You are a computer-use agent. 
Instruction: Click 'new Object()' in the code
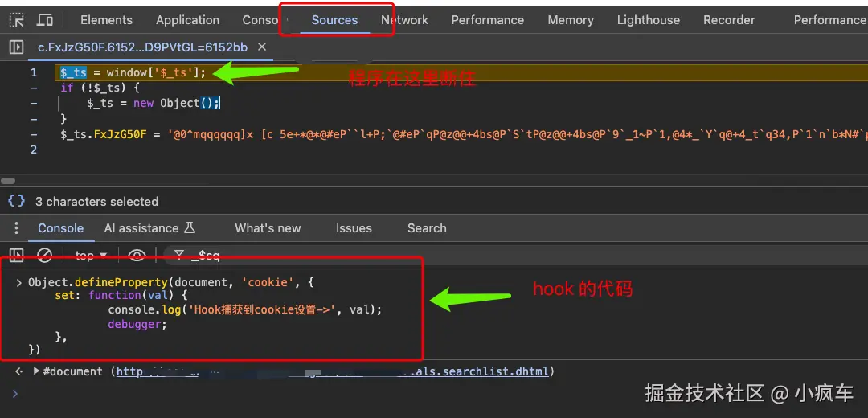pos(177,103)
